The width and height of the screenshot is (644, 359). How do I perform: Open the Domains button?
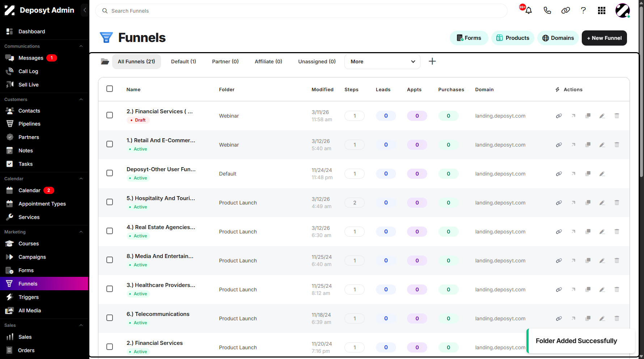pos(558,38)
